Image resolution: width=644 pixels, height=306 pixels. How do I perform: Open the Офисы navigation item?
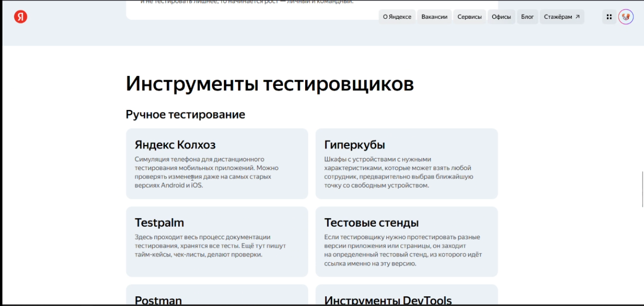[501, 17]
